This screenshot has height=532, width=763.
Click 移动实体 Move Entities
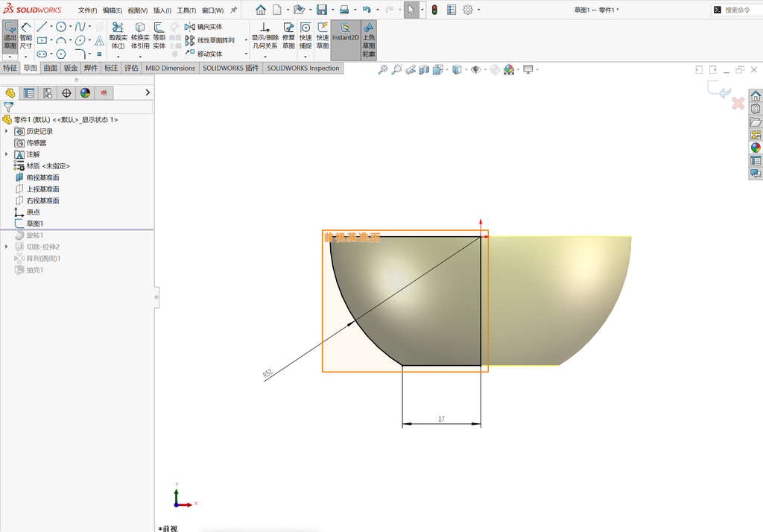[x=203, y=54]
